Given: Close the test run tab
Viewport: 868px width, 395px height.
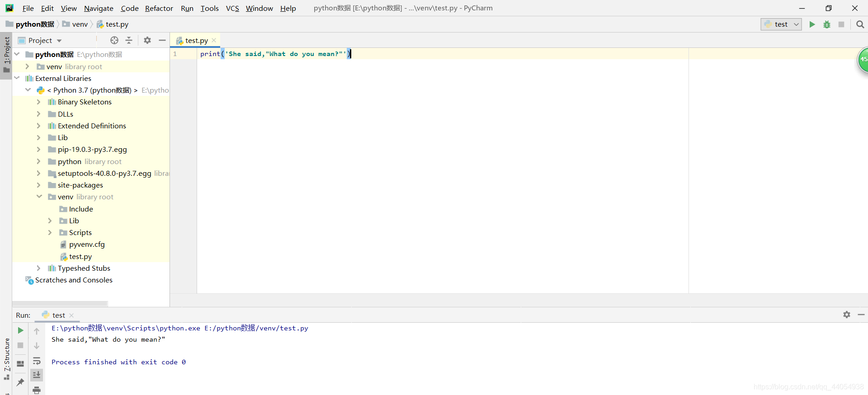Looking at the screenshot, I should click(x=71, y=315).
